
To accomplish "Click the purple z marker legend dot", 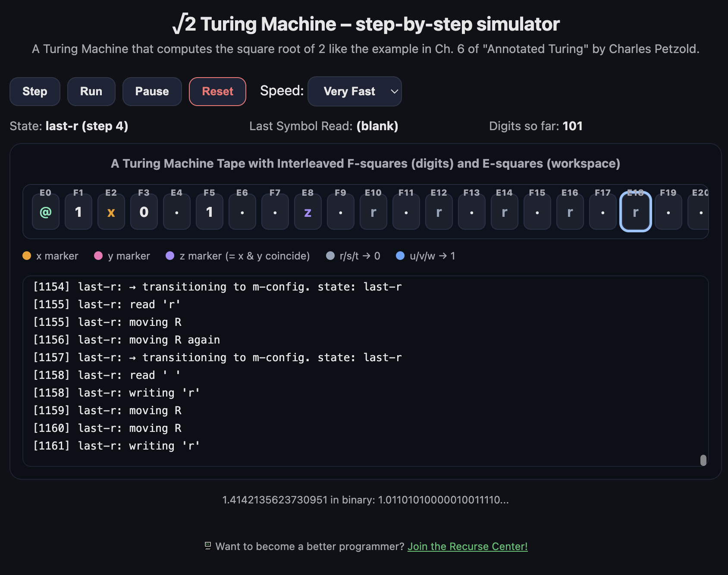I will (170, 256).
